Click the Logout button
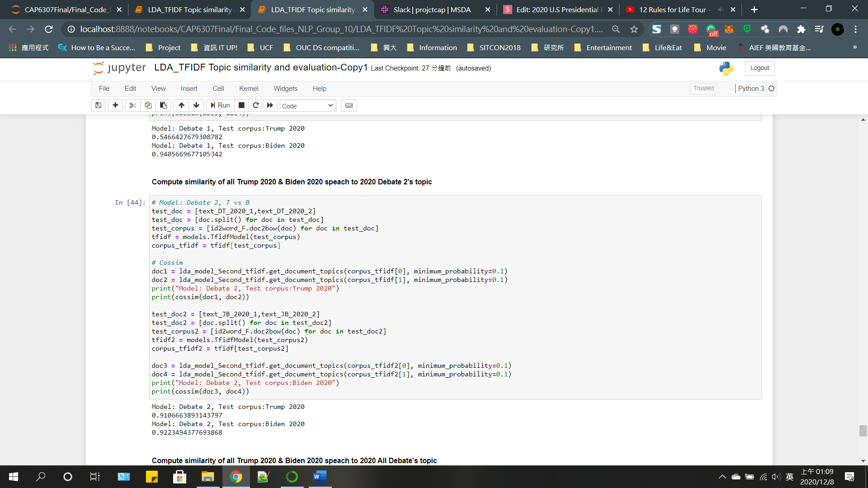This screenshot has height=488, width=868. coord(759,68)
